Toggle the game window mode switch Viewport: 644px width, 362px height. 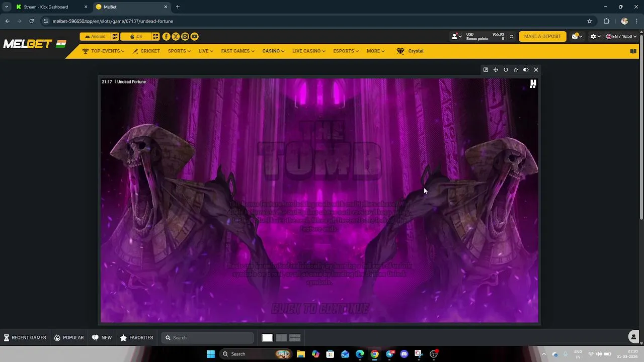[x=526, y=70]
